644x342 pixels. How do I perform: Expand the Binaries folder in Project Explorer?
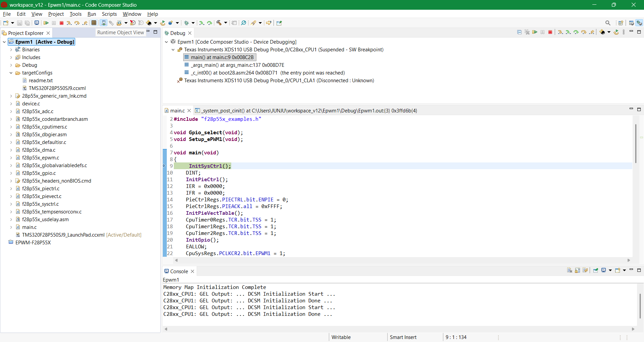[x=11, y=50]
